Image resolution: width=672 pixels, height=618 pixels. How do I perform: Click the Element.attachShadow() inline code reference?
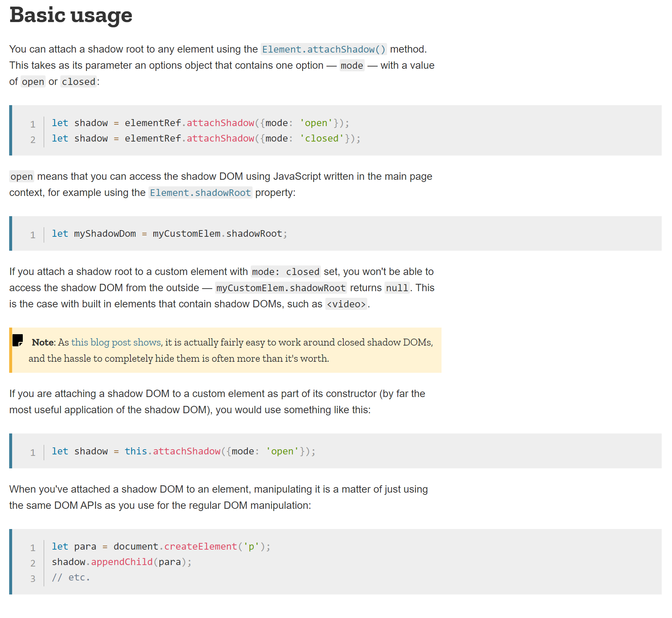tap(324, 49)
